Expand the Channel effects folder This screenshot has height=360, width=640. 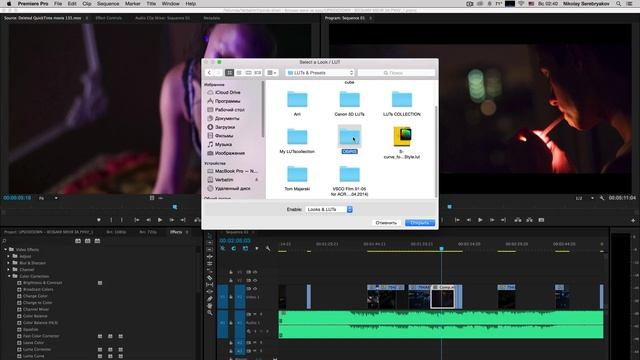click(9, 269)
